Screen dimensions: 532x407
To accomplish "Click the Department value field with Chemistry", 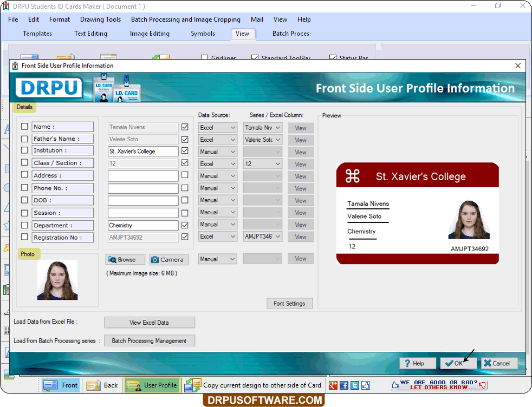I will click(x=143, y=225).
